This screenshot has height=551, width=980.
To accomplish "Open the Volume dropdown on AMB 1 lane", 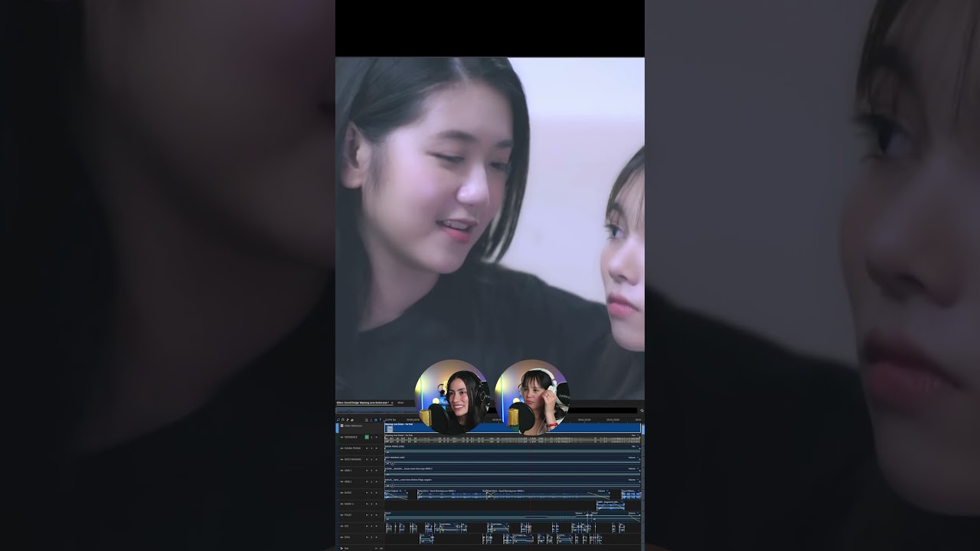I will (x=632, y=468).
